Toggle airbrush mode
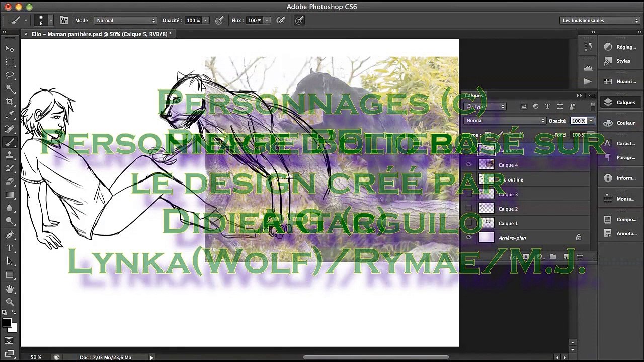644x362 pixels. pyautogui.click(x=281, y=20)
